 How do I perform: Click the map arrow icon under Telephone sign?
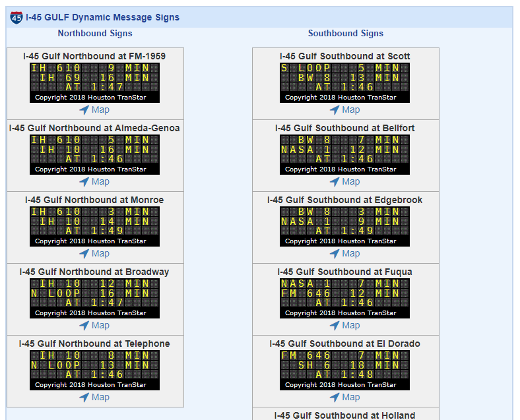click(x=84, y=397)
